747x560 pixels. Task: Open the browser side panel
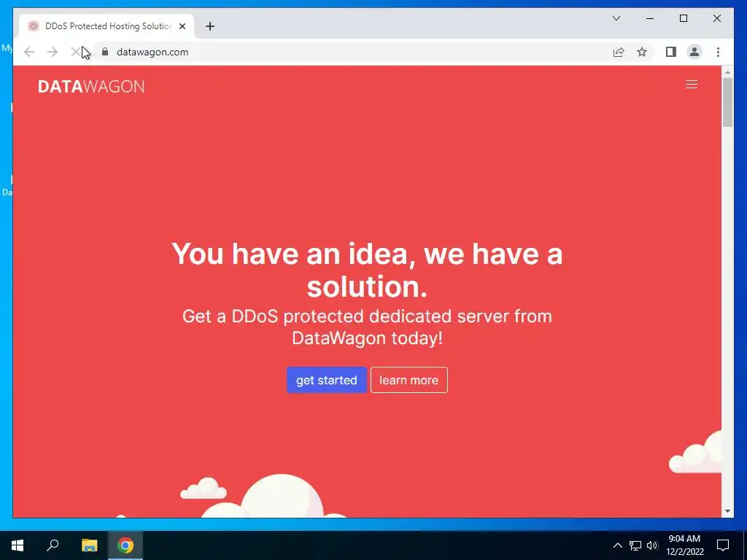coord(671,52)
